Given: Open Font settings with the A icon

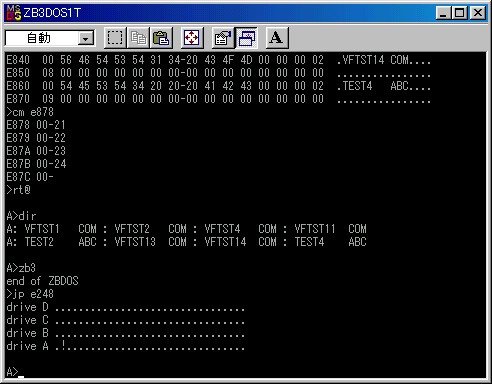Looking at the screenshot, I should pos(277,38).
